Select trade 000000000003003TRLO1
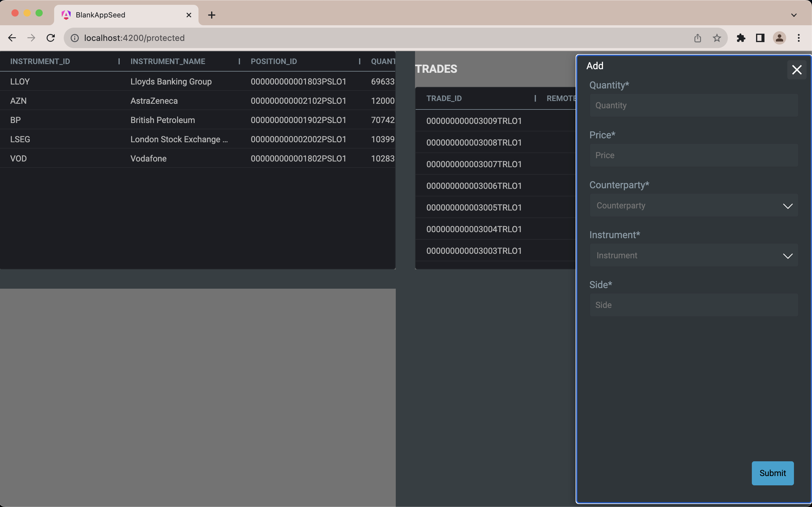The height and width of the screenshot is (507, 812). (x=474, y=250)
